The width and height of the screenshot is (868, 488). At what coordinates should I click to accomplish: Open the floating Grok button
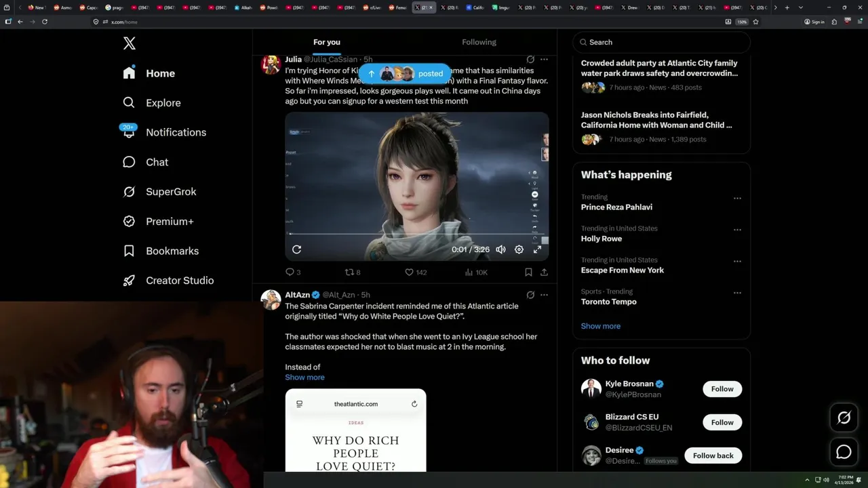tap(844, 418)
